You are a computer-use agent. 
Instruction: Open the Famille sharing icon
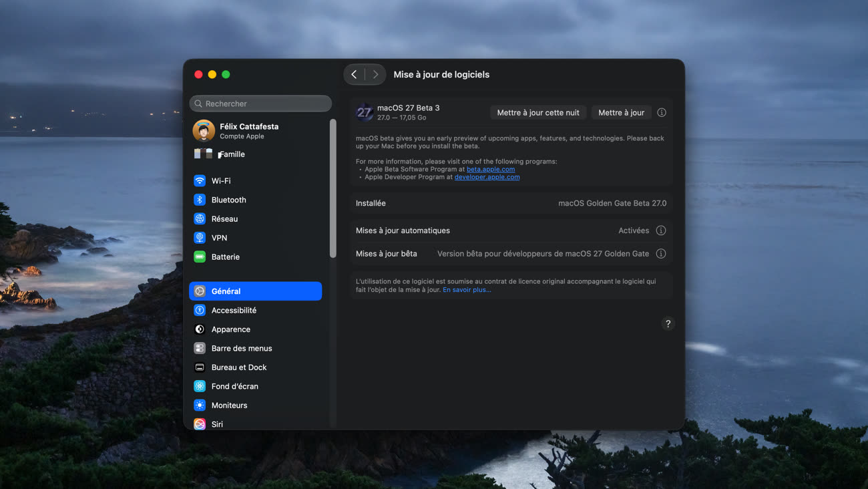(204, 154)
